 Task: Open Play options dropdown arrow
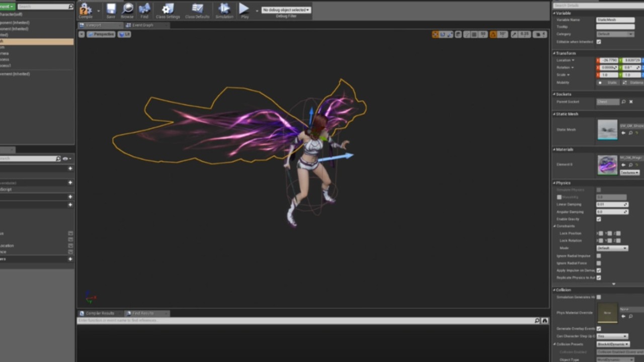[257, 11]
